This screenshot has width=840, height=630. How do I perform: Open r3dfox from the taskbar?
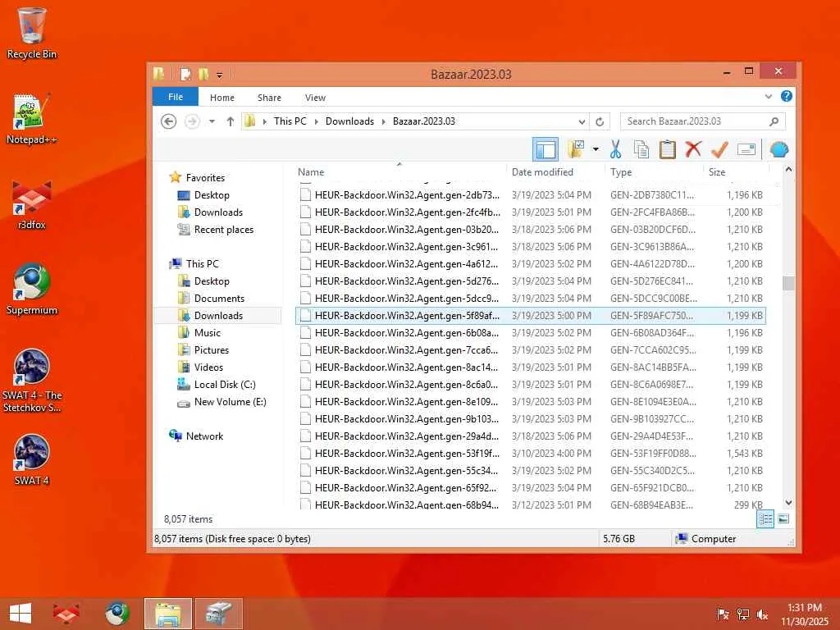pyautogui.click(x=66, y=614)
